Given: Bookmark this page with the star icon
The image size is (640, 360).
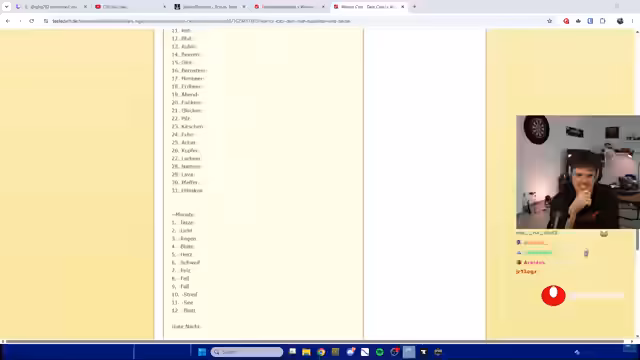Looking at the screenshot, I should pyautogui.click(x=549, y=21).
